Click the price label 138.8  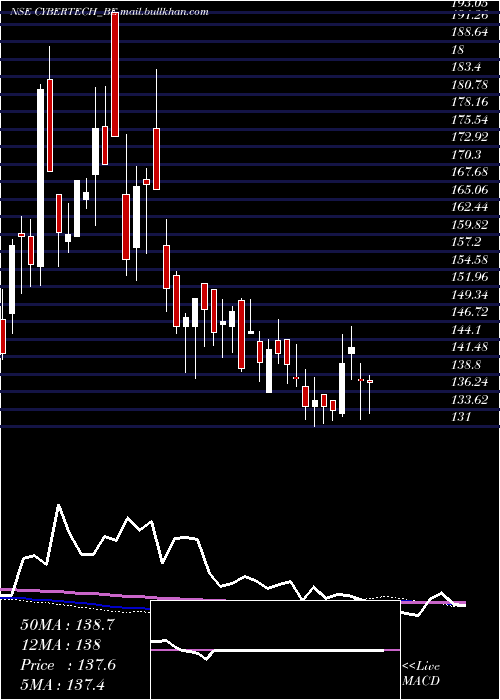tap(466, 364)
